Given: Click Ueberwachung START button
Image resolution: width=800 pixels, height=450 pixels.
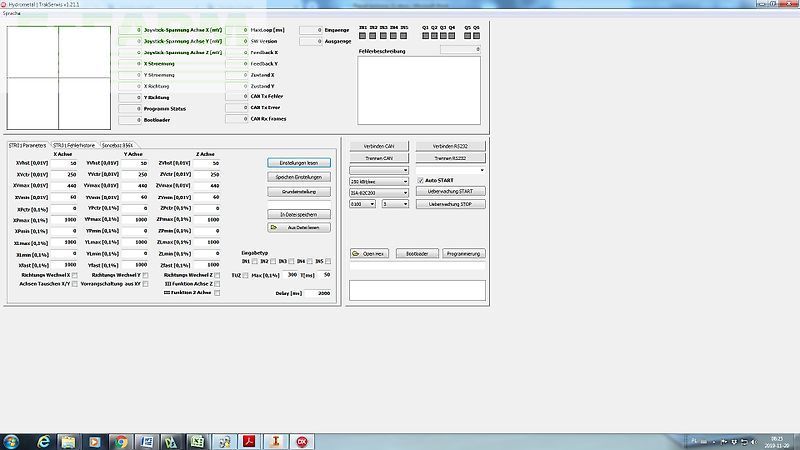Looking at the screenshot, I should pos(451,191).
